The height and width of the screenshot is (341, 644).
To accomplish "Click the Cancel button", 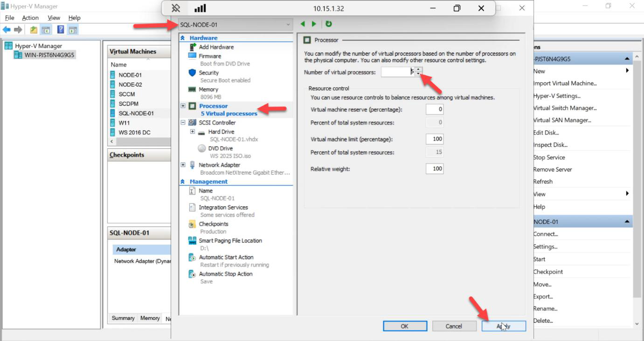I will pyautogui.click(x=454, y=326).
